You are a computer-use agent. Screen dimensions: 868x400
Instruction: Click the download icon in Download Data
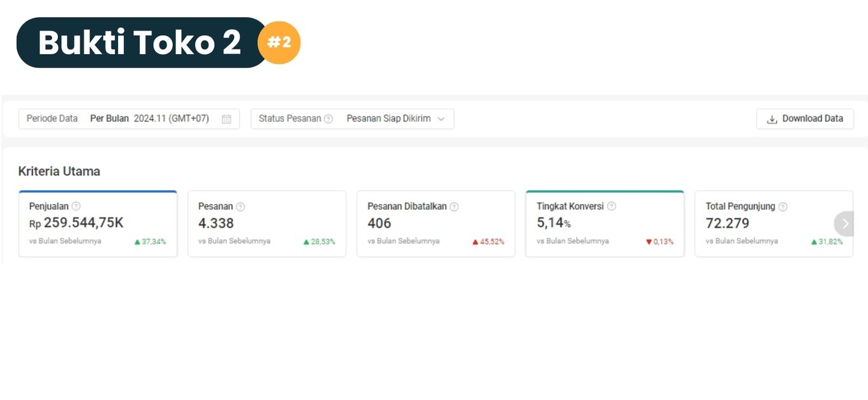click(x=772, y=119)
